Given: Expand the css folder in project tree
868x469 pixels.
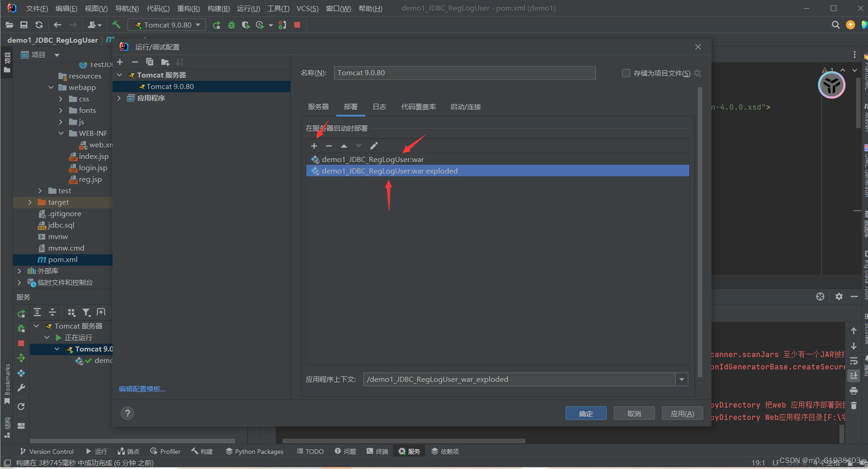Looking at the screenshot, I should [x=61, y=99].
